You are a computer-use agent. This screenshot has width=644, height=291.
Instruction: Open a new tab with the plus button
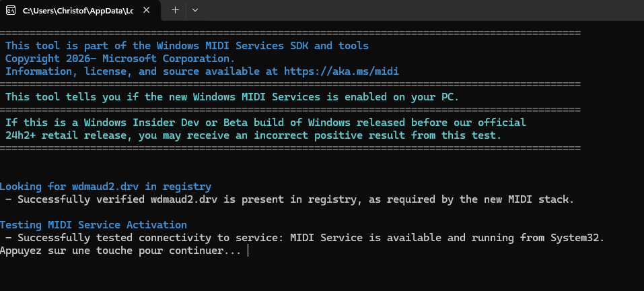point(175,10)
